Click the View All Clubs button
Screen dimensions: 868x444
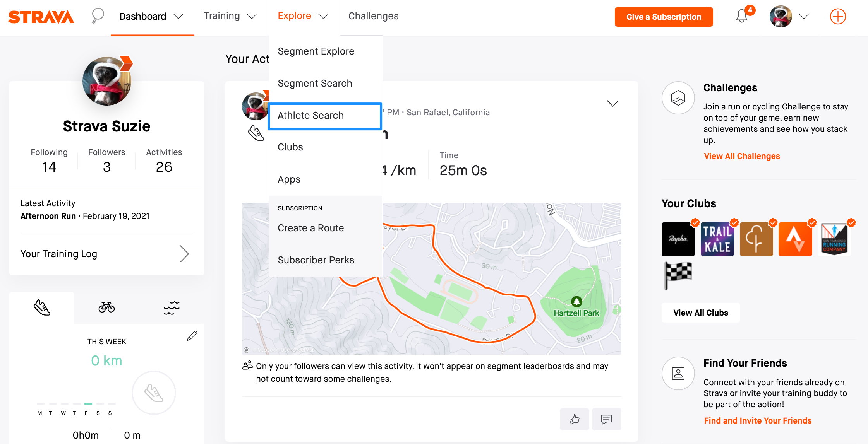click(700, 313)
